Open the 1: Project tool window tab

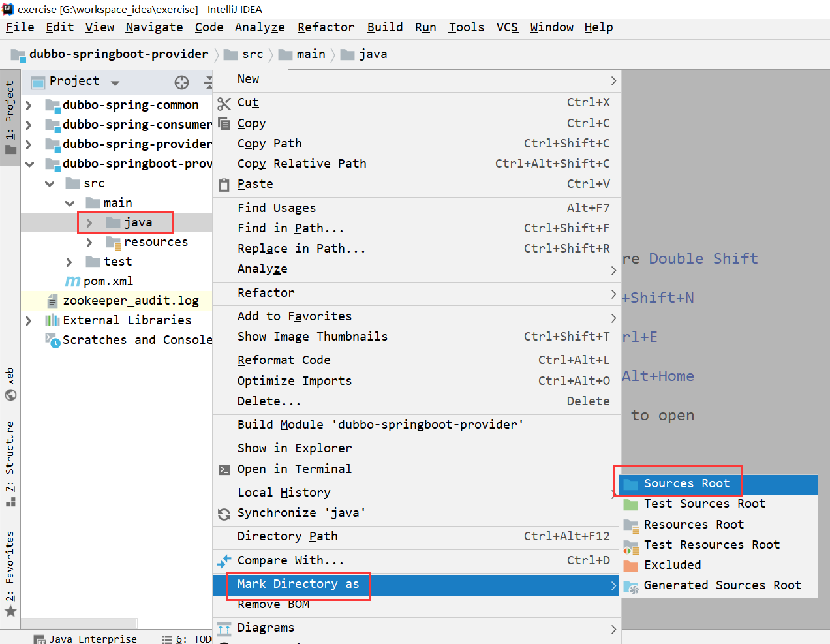click(10, 117)
